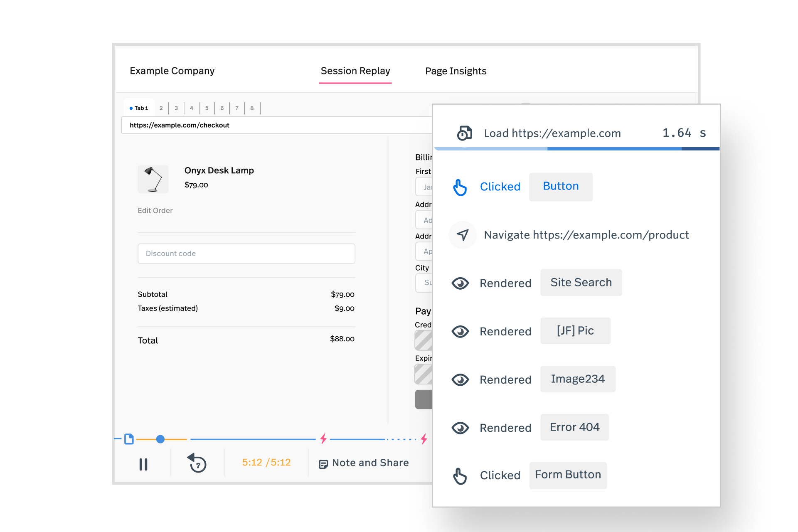The image size is (798, 532).
Task: Click the page document icon on timeline
Action: (x=129, y=439)
